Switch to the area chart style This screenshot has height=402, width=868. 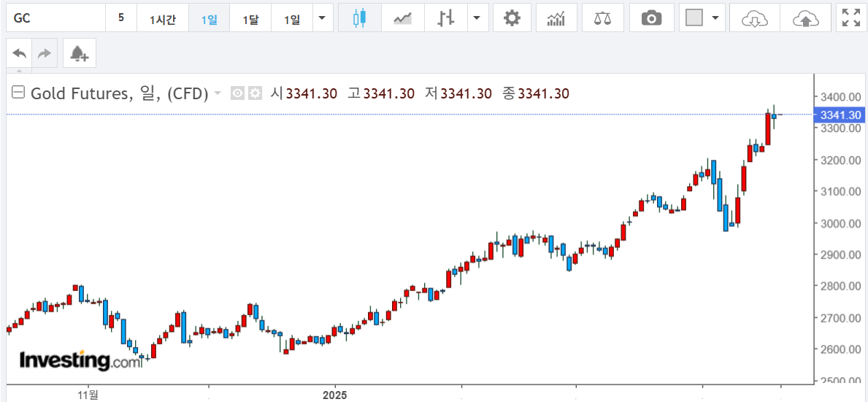click(x=402, y=18)
